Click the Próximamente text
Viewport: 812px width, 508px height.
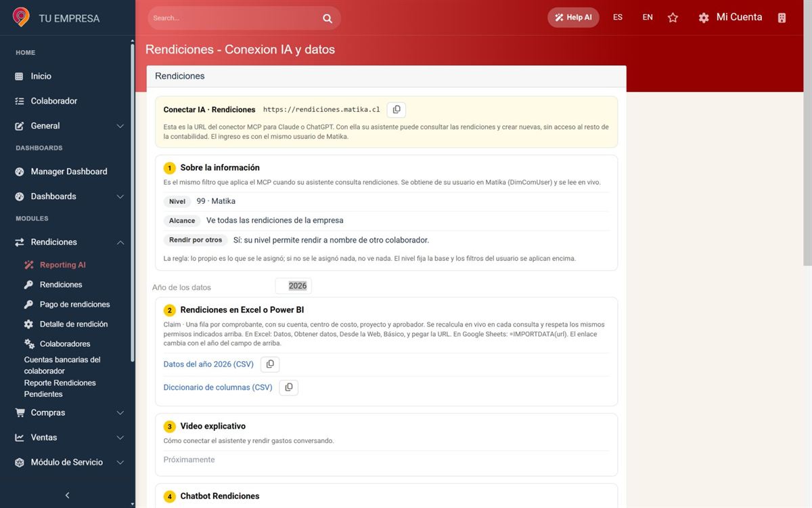pyautogui.click(x=189, y=460)
